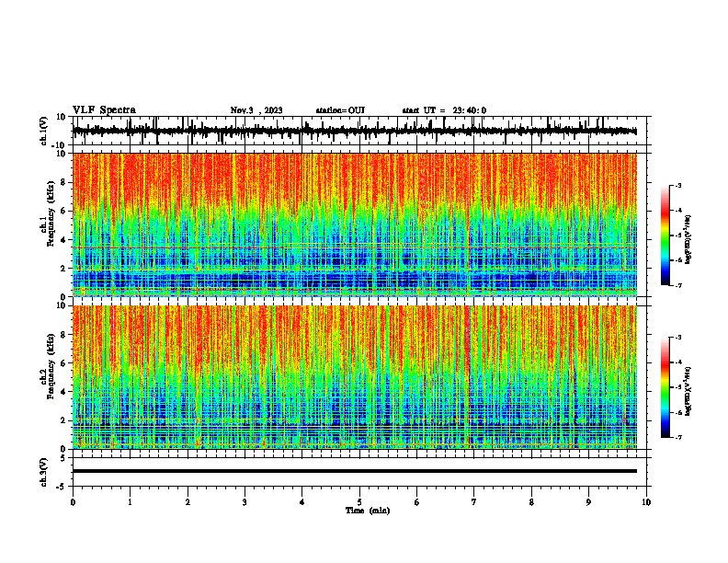Click the "station=OUI" header label
Image resolution: width=728 pixels, height=563 pixels.
point(340,110)
